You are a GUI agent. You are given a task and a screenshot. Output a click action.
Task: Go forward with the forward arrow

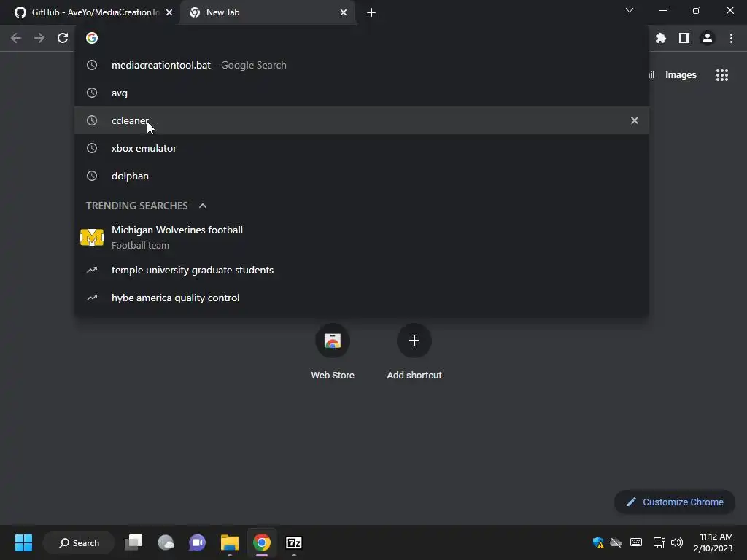point(39,38)
